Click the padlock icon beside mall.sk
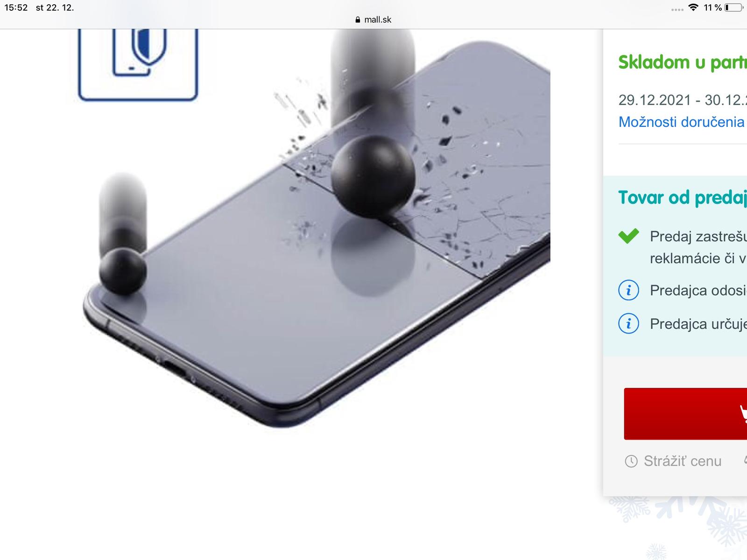The width and height of the screenshot is (747, 560). coord(358,20)
